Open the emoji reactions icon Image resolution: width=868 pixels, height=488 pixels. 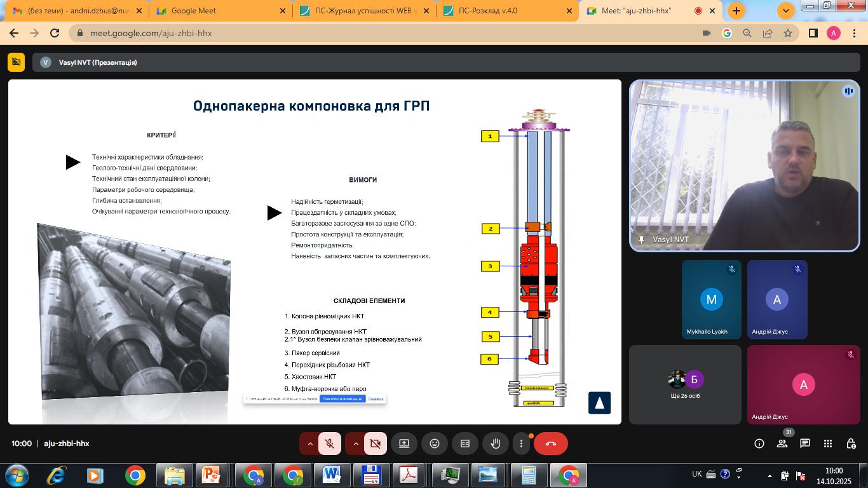pyautogui.click(x=435, y=444)
